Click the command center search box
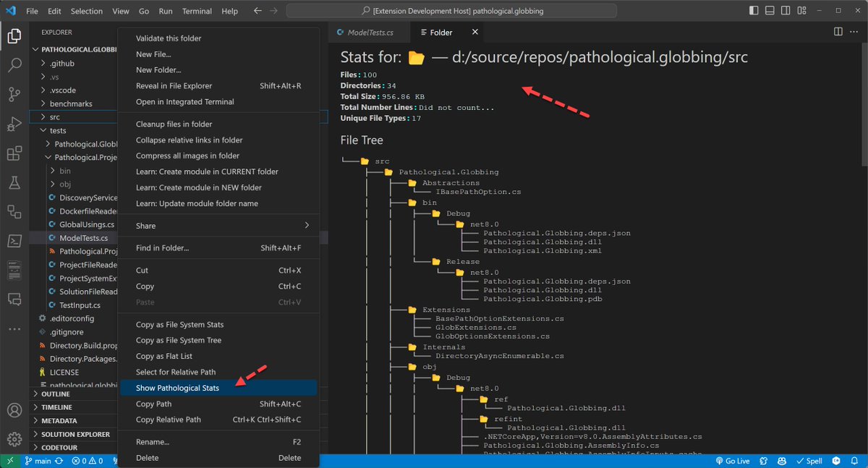Screen dimensions: 868x468 click(452, 12)
